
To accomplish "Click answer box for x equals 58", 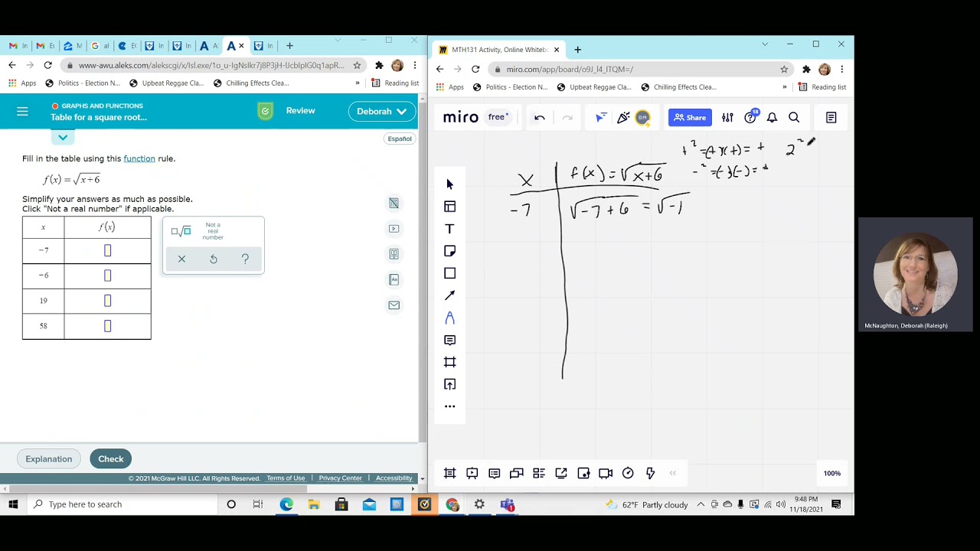I will tap(107, 326).
